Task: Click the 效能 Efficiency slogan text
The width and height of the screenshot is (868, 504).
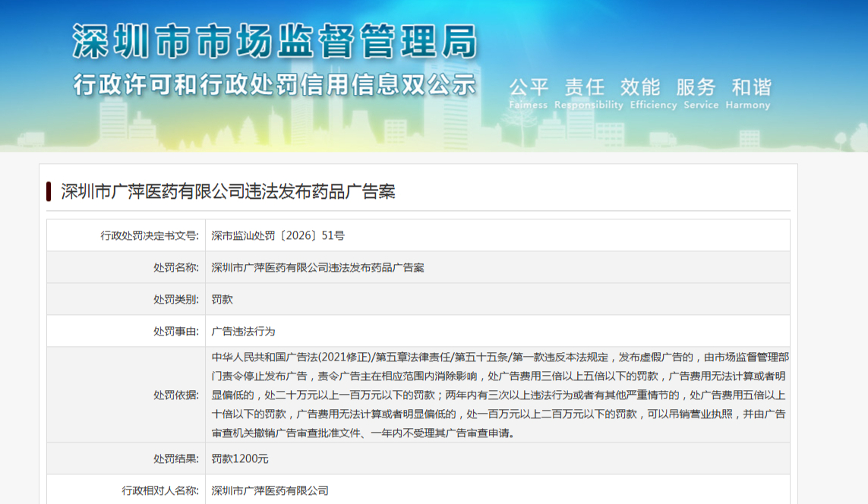Action: 653,93
